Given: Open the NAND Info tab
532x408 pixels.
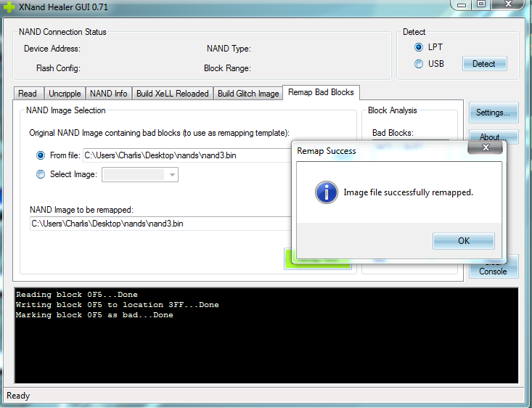Looking at the screenshot, I should coord(109,94).
